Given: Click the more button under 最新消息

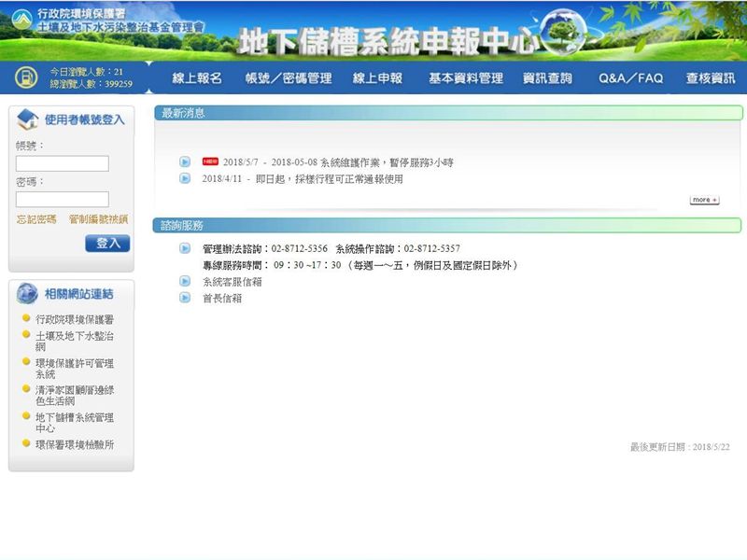Looking at the screenshot, I should tap(704, 200).
